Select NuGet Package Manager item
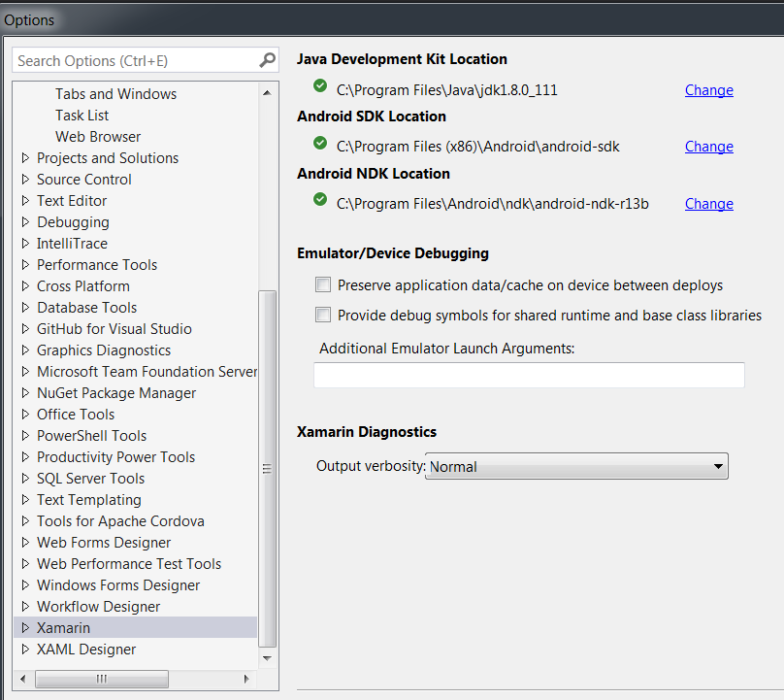The image size is (784, 700). tap(116, 393)
